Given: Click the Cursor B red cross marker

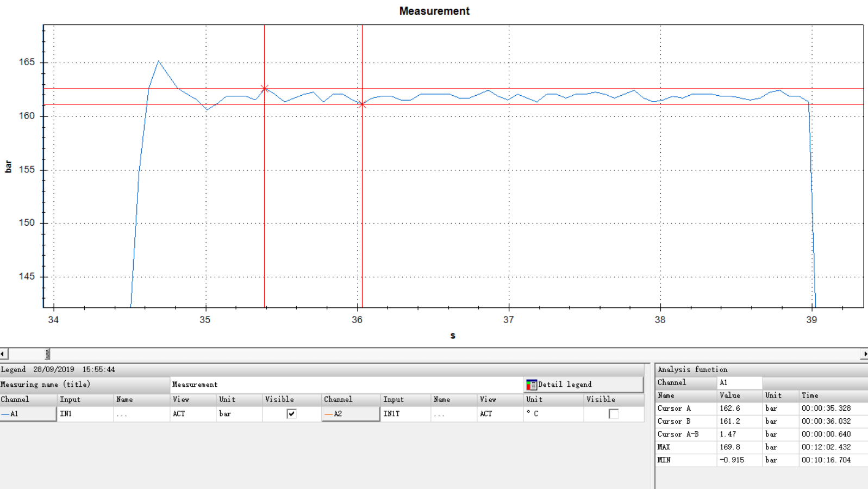Looking at the screenshot, I should click(362, 104).
